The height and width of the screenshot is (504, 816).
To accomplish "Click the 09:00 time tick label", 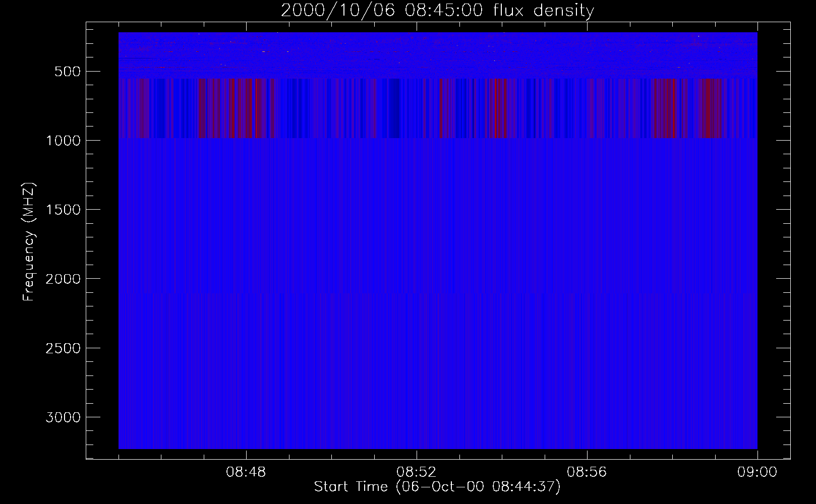I will pyautogui.click(x=757, y=472).
